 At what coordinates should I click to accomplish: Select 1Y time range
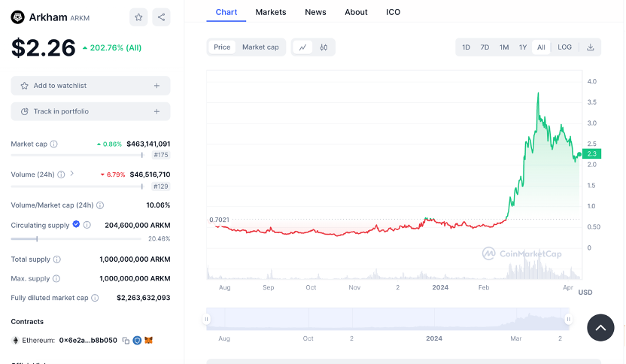(x=523, y=47)
